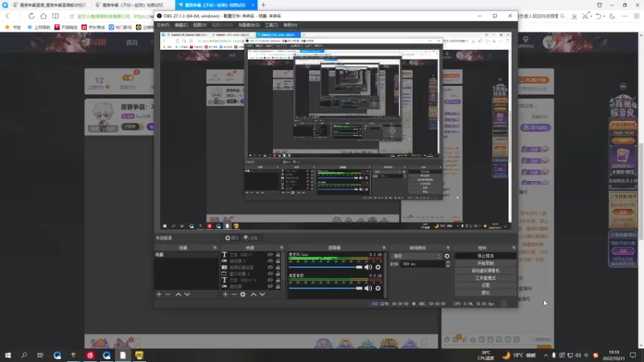This screenshot has width=644, height=362.
Task: Lock the 文本 (GDI+) 3 source
Action: pyautogui.click(x=278, y=280)
